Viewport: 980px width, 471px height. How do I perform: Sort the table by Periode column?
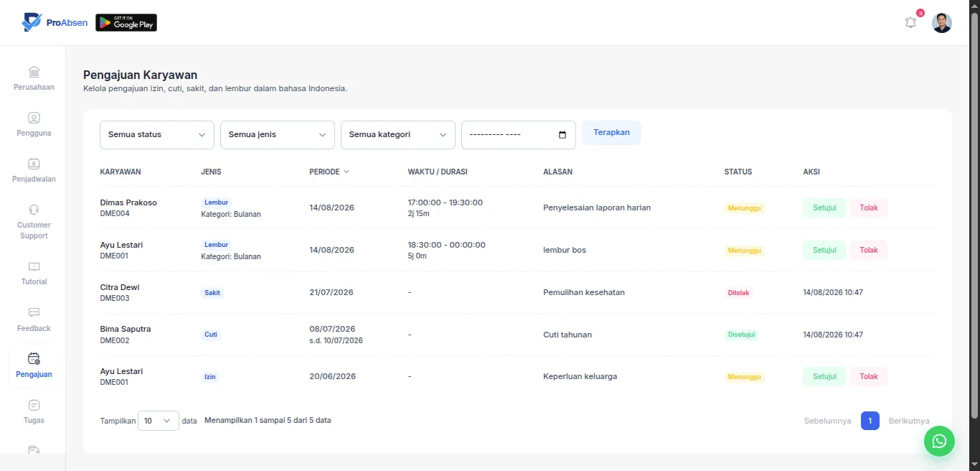329,172
